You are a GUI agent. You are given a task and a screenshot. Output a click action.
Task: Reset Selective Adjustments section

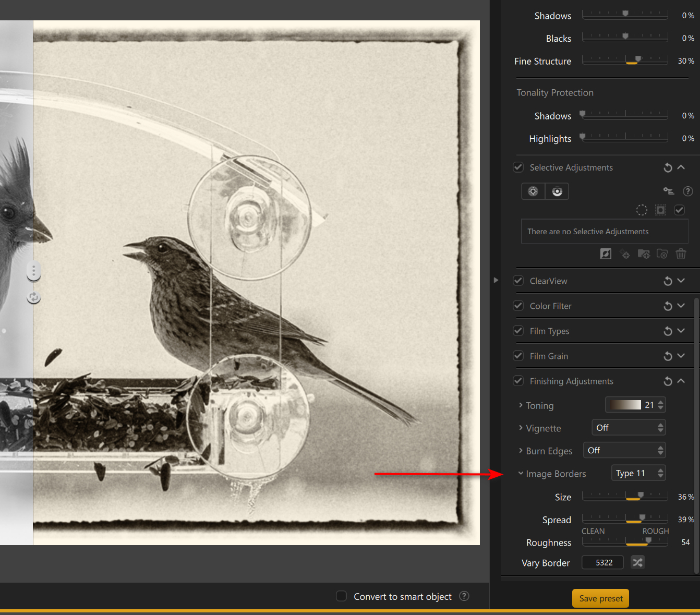click(668, 167)
